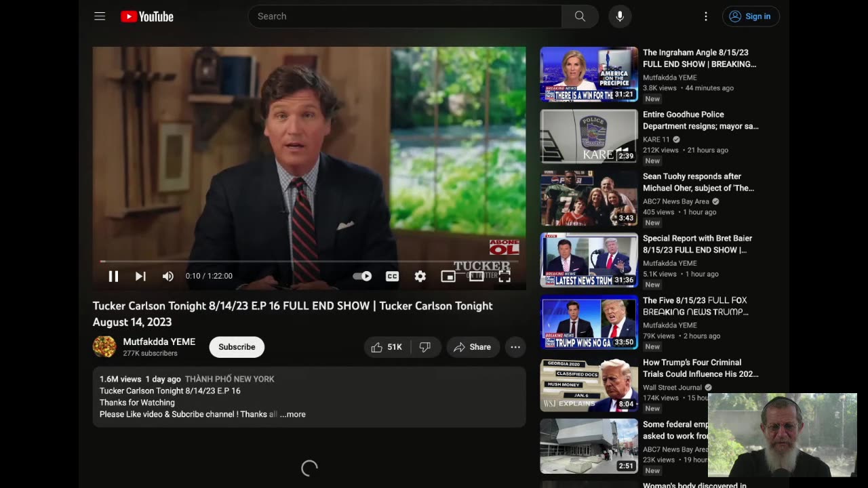Click the Sign in button

[x=751, y=16]
